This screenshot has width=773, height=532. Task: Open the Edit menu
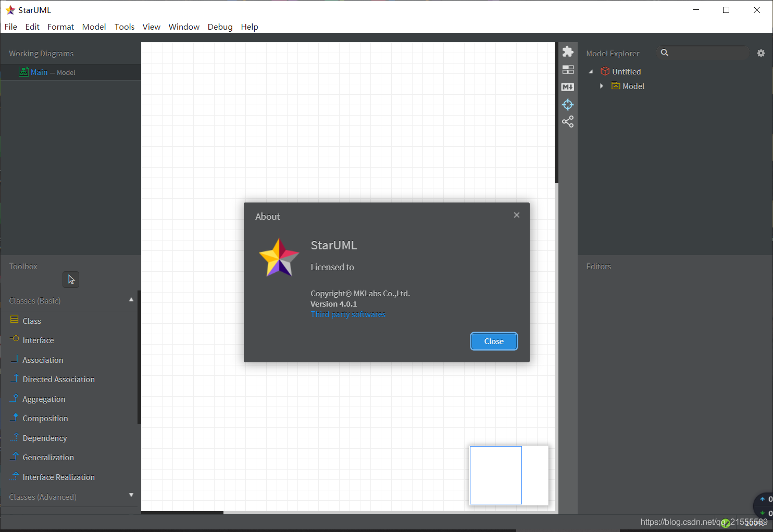(32, 27)
